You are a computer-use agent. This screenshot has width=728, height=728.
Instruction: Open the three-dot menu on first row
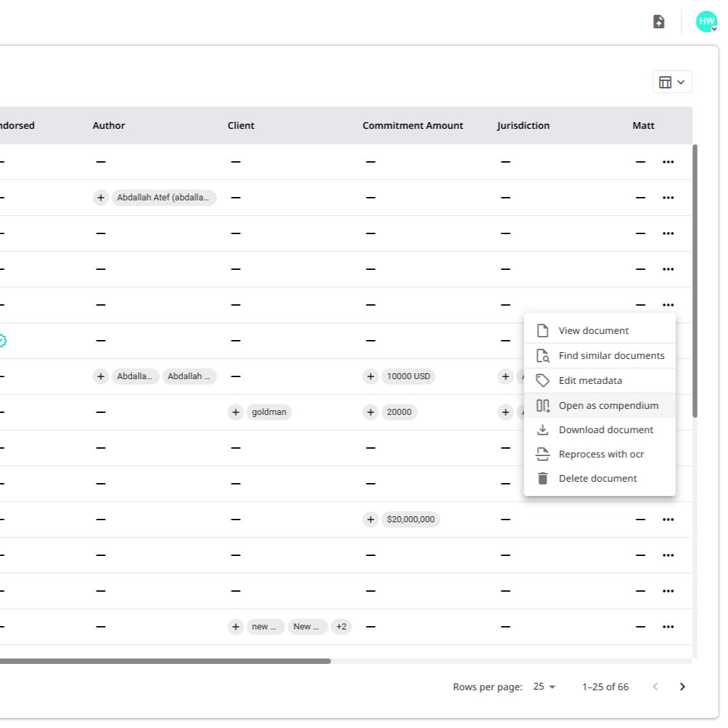tap(668, 162)
